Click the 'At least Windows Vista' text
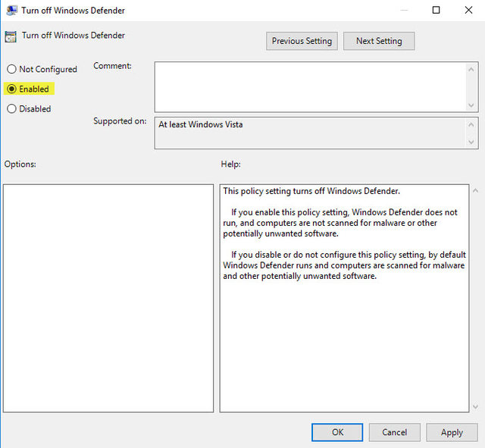The image size is (485, 448). pos(200,124)
